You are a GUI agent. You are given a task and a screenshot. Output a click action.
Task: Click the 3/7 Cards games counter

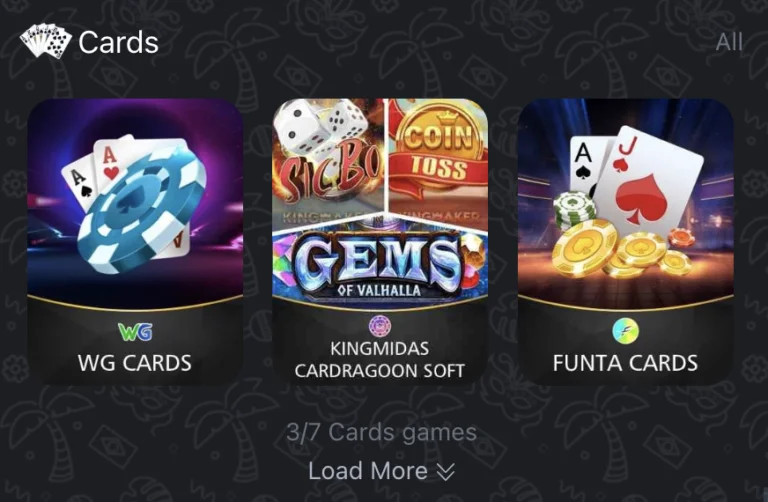coord(382,432)
